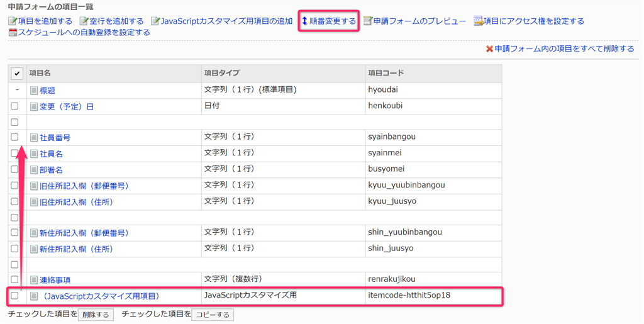Click the item icon beside 社員名
The width and height of the screenshot is (644, 324).
(x=34, y=154)
